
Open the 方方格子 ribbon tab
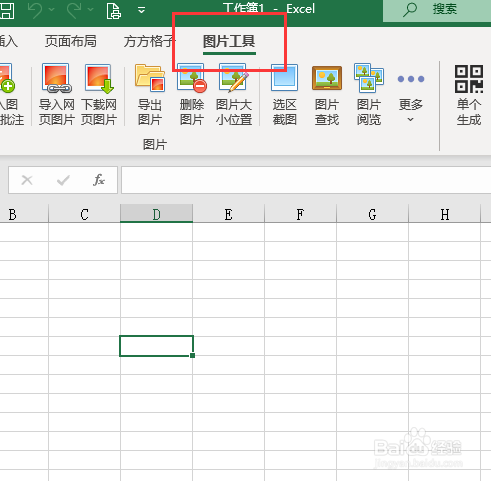coord(149,41)
